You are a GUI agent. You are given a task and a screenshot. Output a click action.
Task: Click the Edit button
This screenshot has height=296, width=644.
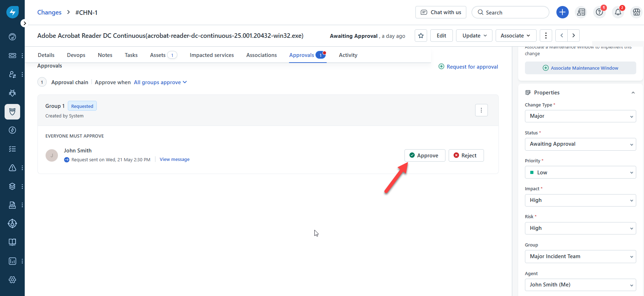[442, 36]
